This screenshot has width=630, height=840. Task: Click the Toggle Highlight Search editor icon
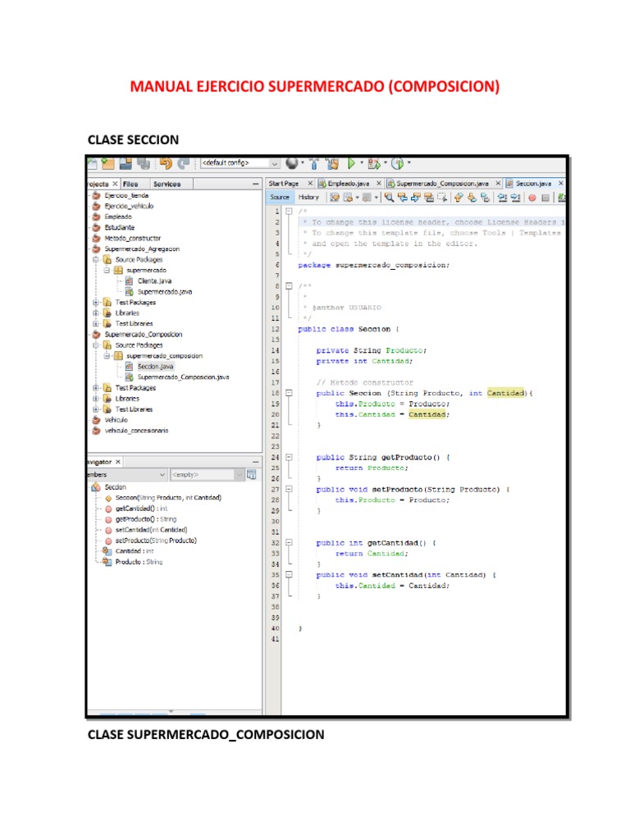pos(429,198)
